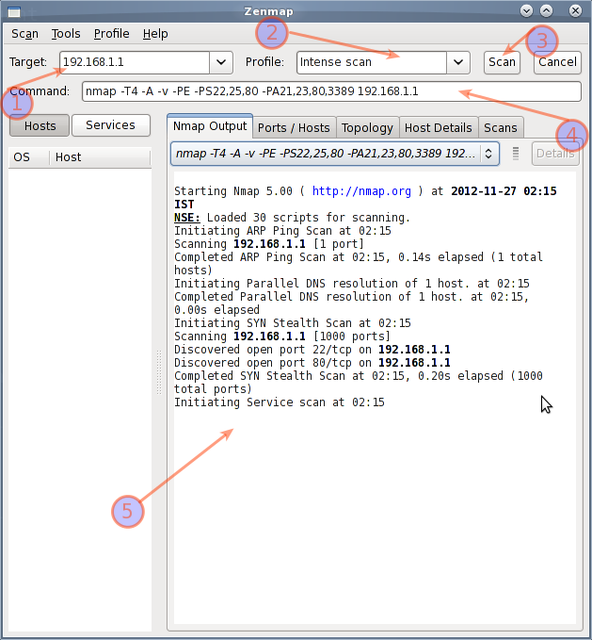Sort by OS column header
This screenshot has width=592, height=640.
(29, 157)
